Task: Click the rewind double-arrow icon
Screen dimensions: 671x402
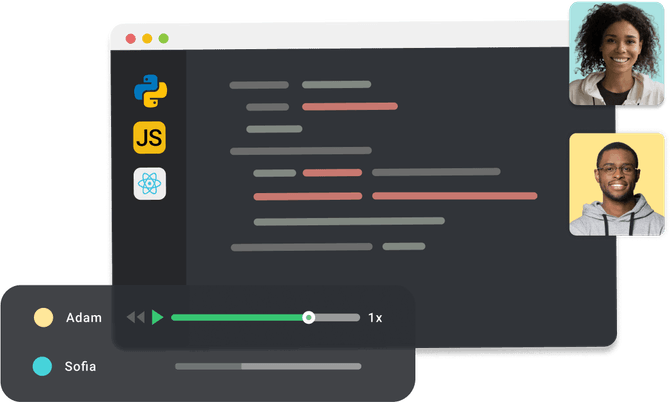Action: 135,318
